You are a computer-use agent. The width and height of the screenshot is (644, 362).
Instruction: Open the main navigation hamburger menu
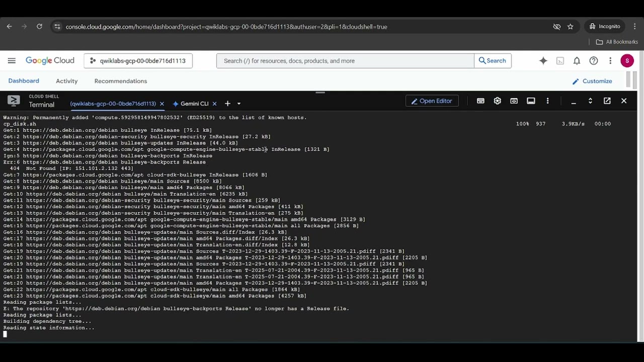tap(12, 61)
